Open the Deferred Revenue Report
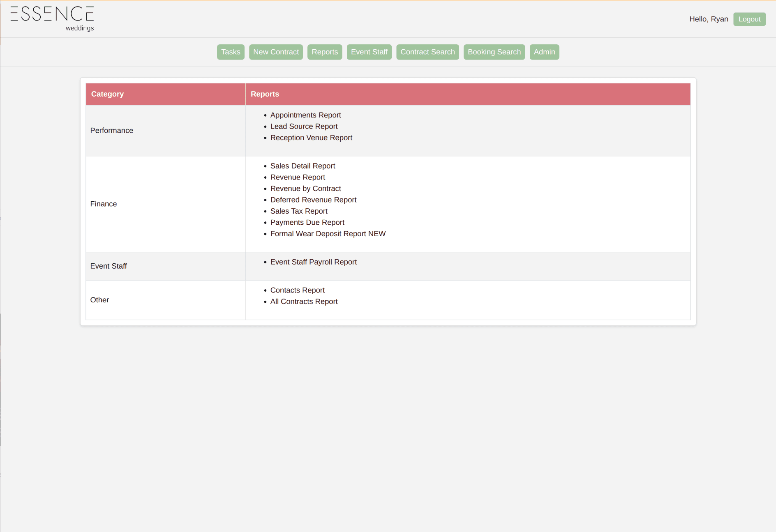The height and width of the screenshot is (532, 776). tap(313, 200)
